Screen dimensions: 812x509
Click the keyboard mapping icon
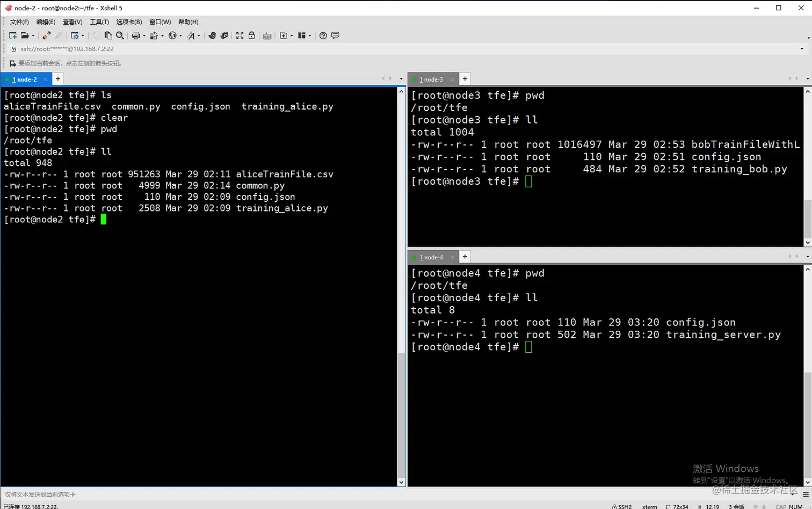coord(267,35)
